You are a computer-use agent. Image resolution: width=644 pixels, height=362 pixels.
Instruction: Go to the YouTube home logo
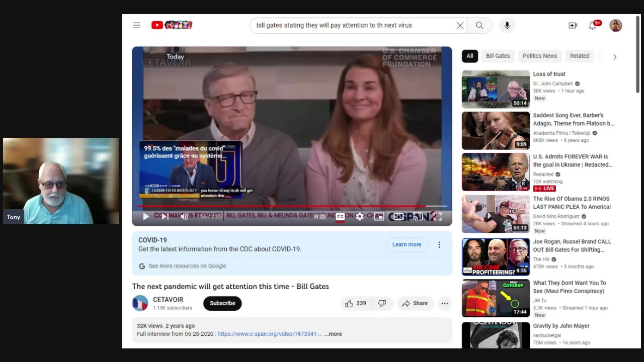172,25
